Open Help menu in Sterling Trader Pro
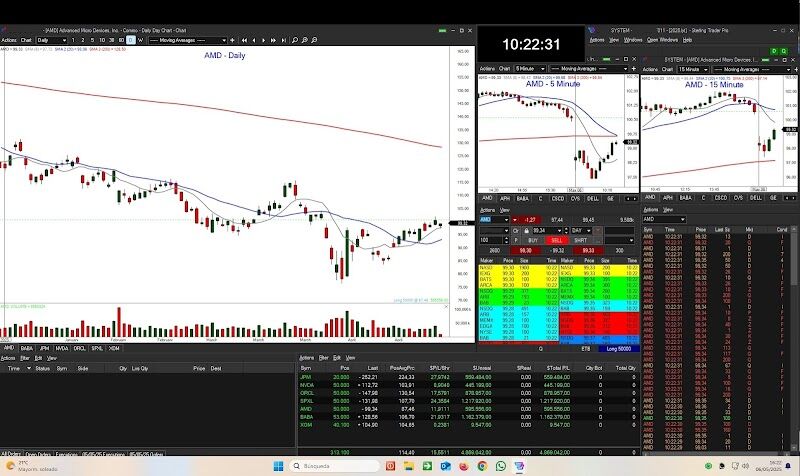Viewport: 800px width, 476px height. tap(687, 40)
